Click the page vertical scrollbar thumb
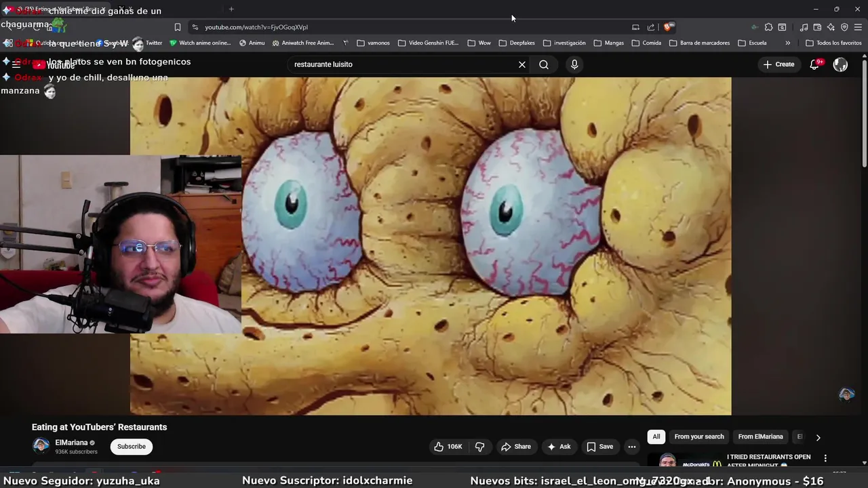Viewport: 868px width, 488px height. tap(864, 112)
